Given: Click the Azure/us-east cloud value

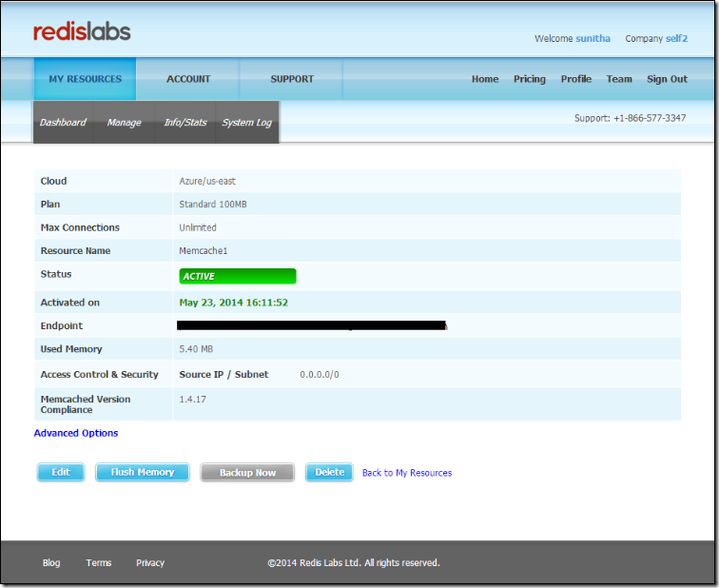Looking at the screenshot, I should tap(207, 181).
